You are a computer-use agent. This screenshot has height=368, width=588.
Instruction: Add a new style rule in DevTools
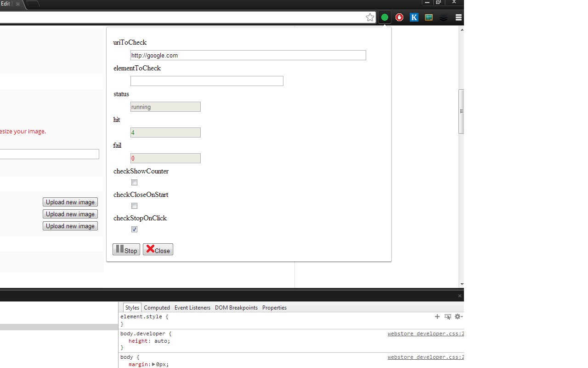click(437, 316)
